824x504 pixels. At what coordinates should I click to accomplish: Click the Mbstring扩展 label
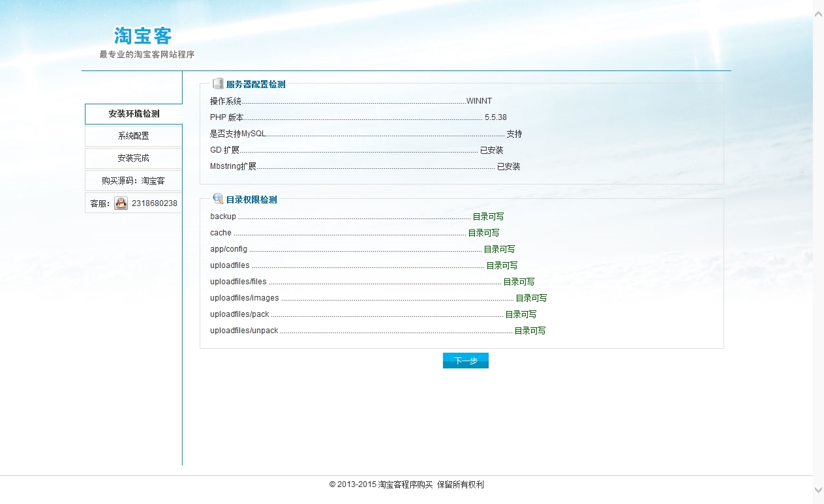pyautogui.click(x=233, y=166)
